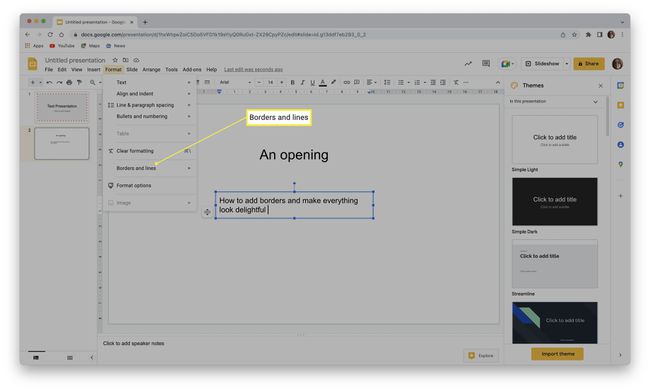650x391 pixels.
Task: Select the Simple Dark theme thumbnail
Action: click(555, 202)
